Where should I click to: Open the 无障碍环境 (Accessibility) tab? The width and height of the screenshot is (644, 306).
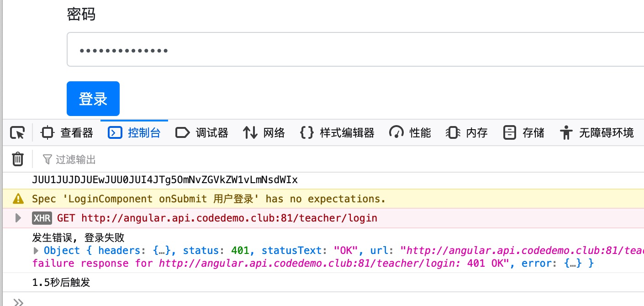tap(597, 133)
